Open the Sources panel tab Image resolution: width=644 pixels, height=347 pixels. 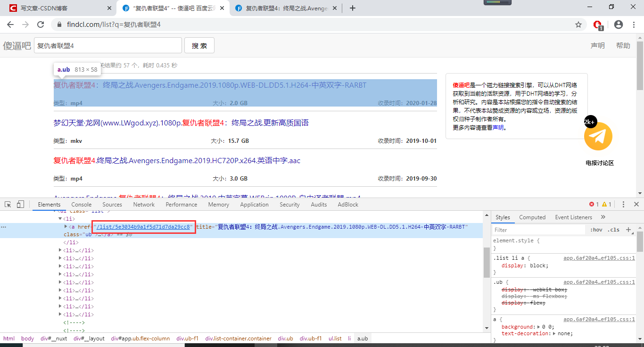pos(112,205)
